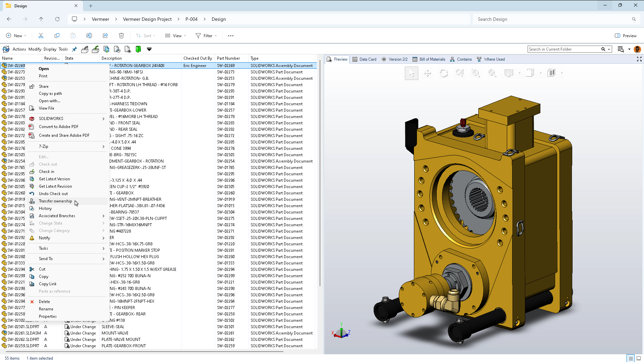Click the Zoom to Area magnifier icon
The width and height of the screenshot is (644, 362).
pyautogui.click(x=476, y=73)
